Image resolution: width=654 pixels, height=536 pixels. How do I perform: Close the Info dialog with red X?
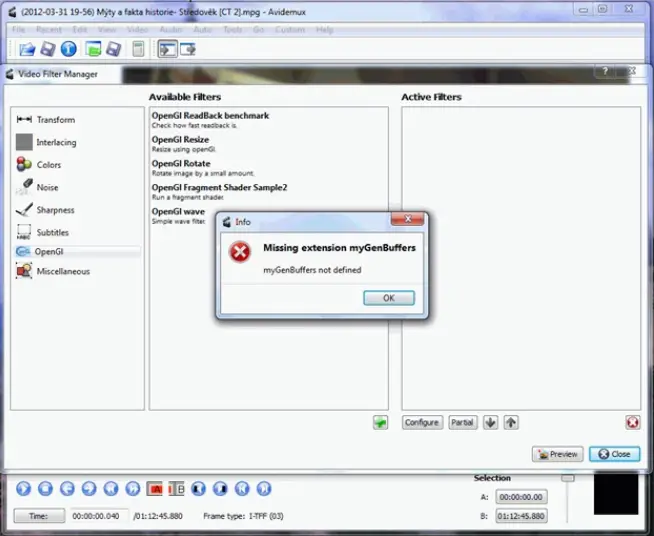[x=407, y=219]
